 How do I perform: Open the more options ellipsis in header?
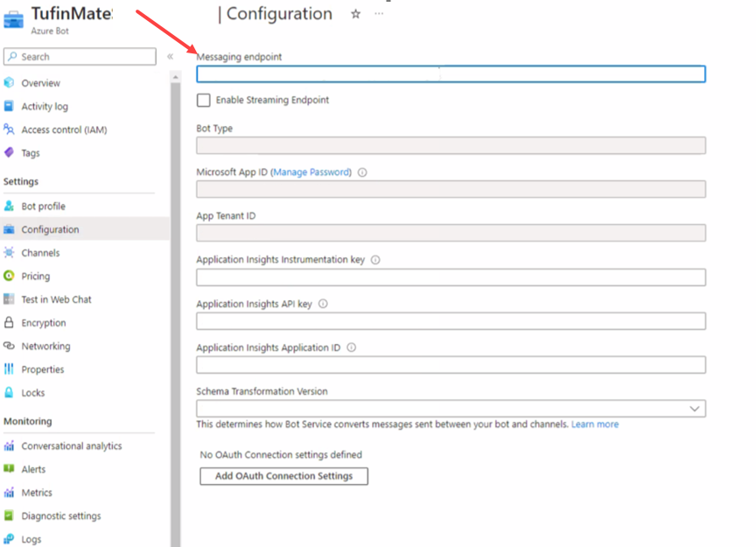(x=379, y=14)
